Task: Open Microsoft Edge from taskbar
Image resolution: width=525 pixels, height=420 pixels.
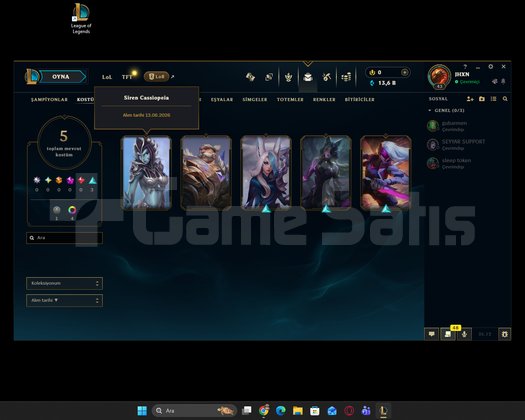Action: point(281,411)
